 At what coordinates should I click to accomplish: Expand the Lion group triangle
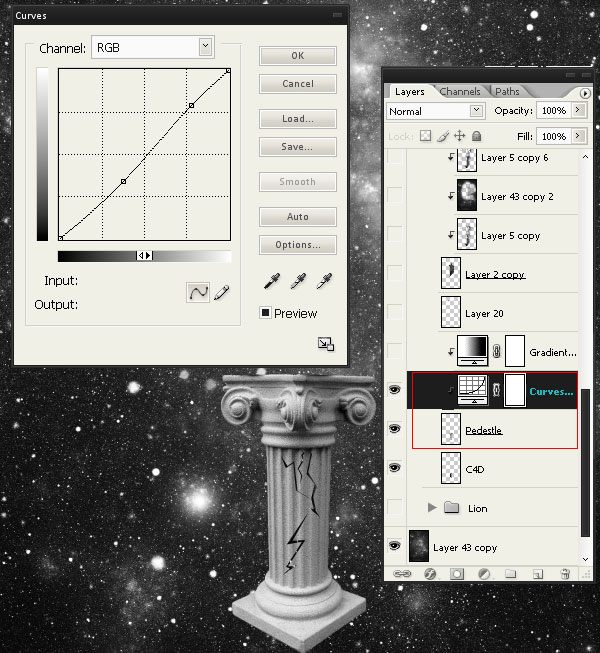[432, 507]
